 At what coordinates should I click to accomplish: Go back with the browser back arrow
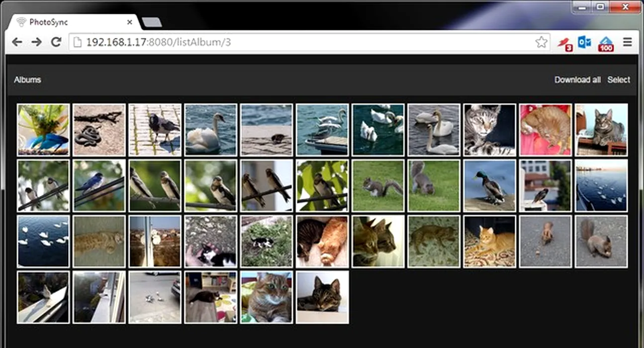(17, 42)
